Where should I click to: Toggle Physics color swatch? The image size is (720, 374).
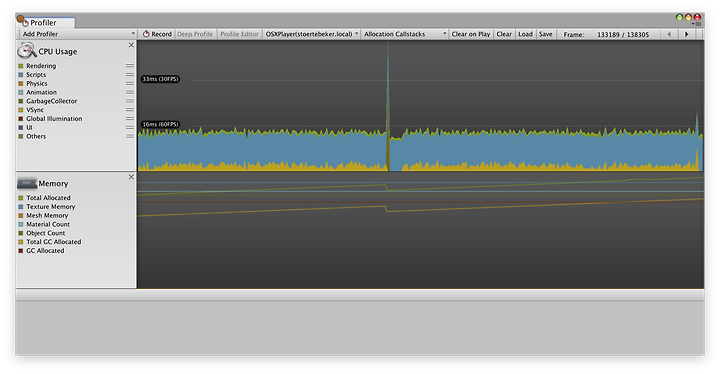point(21,84)
